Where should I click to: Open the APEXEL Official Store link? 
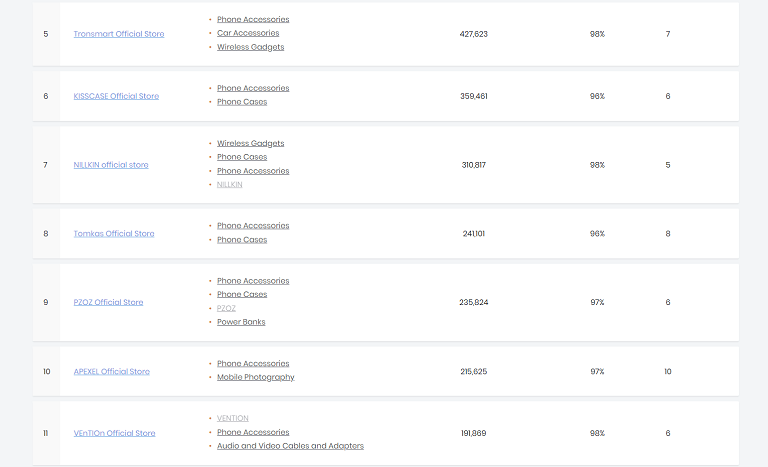111,371
